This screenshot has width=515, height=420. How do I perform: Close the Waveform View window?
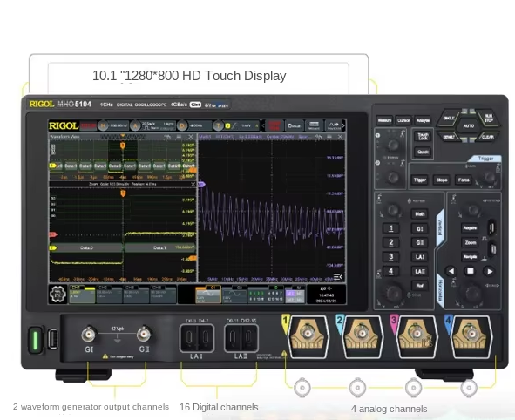click(x=191, y=137)
